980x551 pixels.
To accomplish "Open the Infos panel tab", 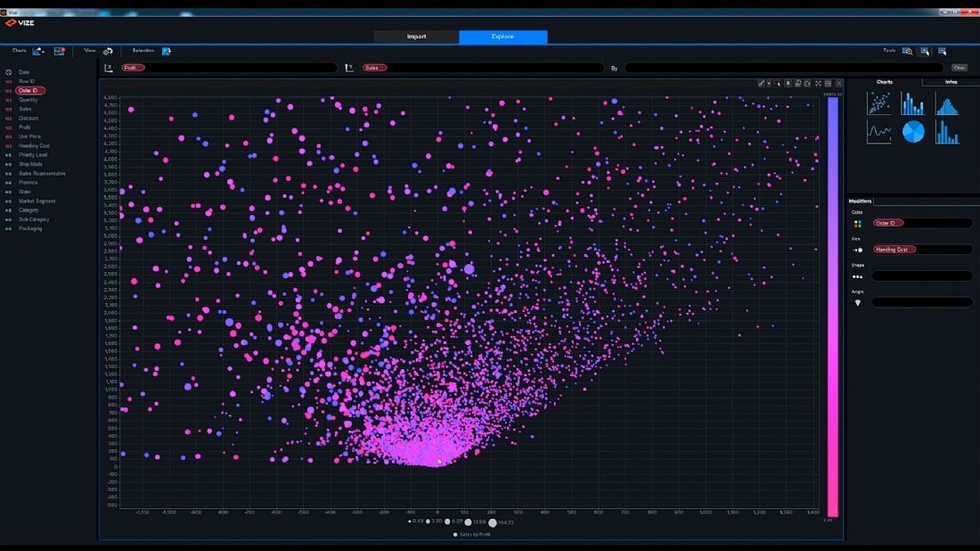I will click(951, 82).
